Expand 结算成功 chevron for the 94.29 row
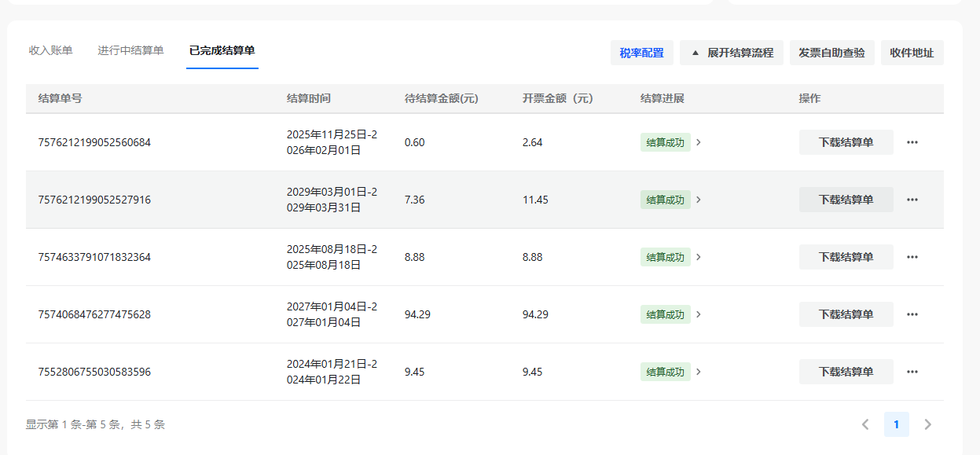This screenshot has height=455, width=980. point(699,314)
